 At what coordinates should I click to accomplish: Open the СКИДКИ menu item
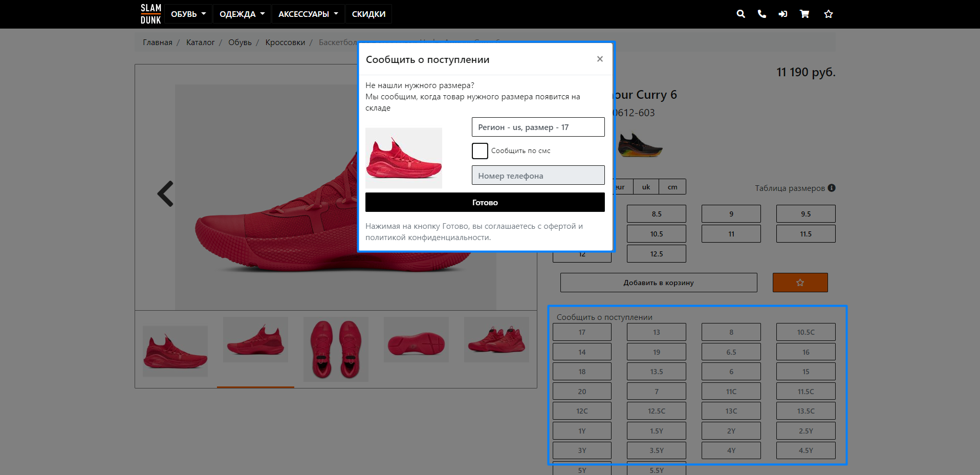coord(368,14)
